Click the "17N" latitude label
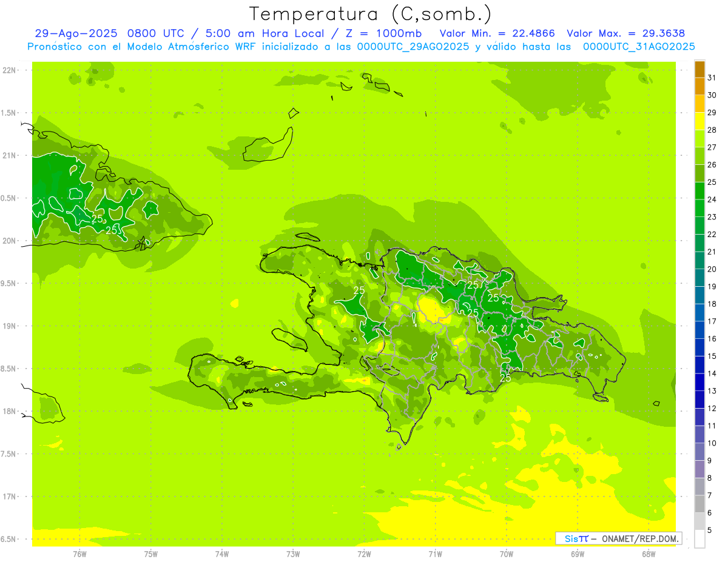728x562 pixels. (9, 497)
